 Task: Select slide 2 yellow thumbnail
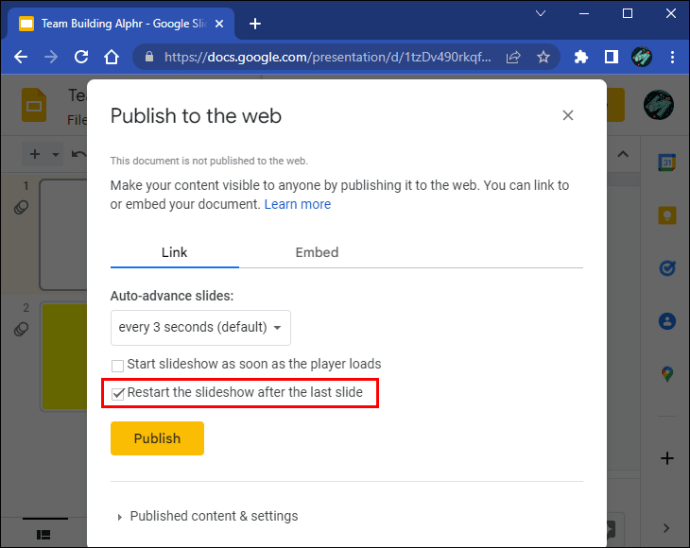click(x=64, y=357)
